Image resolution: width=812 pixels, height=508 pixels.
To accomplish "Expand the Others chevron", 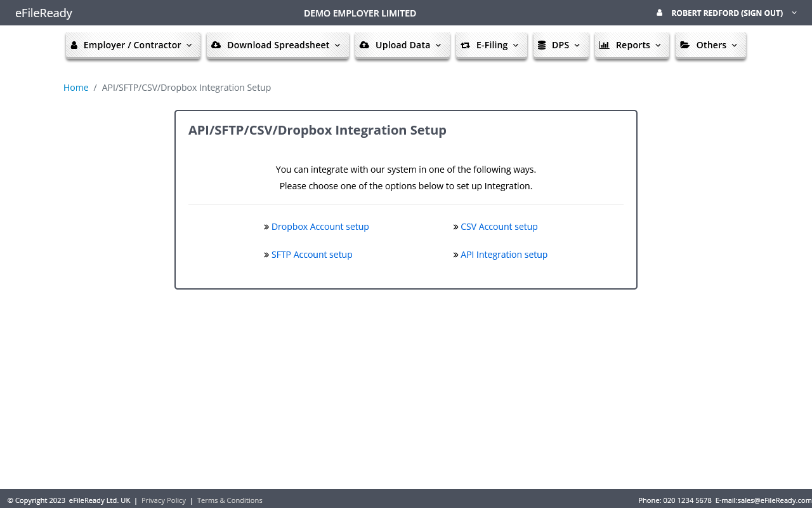I will [x=735, y=45].
